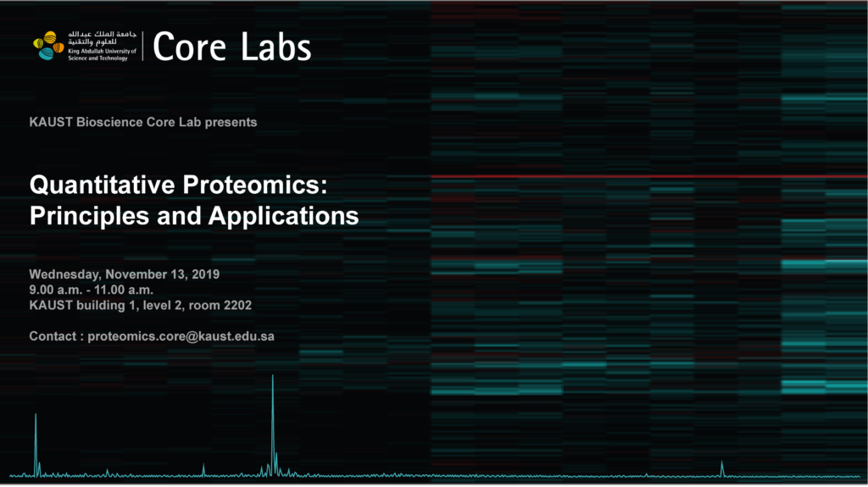
Task: Click the bright red horizontal heatmap line
Action: tap(644, 177)
